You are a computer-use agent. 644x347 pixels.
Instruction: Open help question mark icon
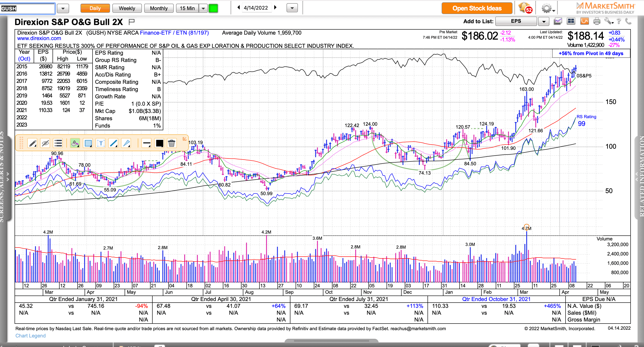pos(619,21)
